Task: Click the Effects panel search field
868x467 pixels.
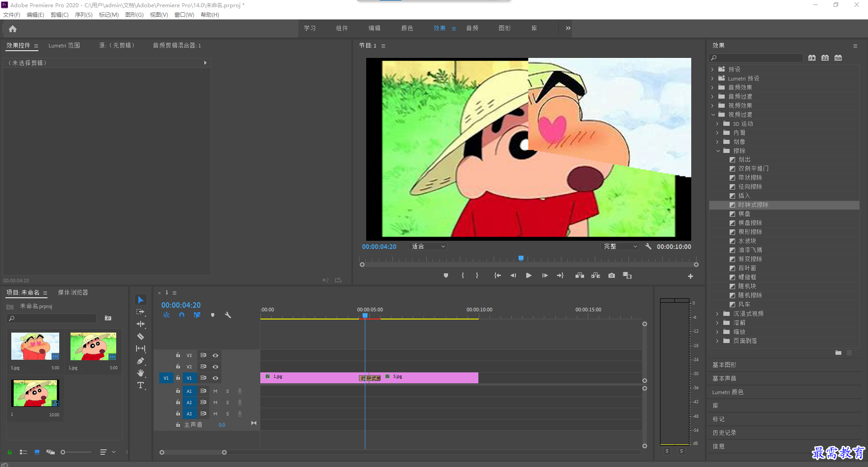Action: click(x=756, y=58)
